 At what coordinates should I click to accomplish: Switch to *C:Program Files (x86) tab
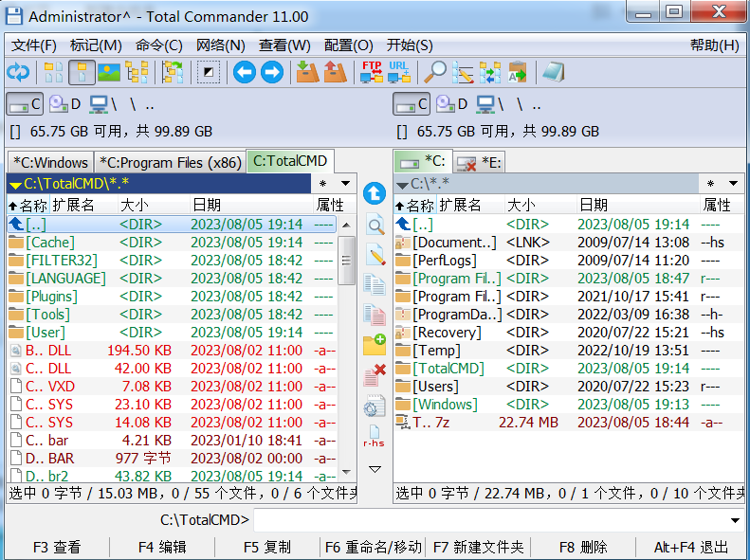(x=170, y=162)
